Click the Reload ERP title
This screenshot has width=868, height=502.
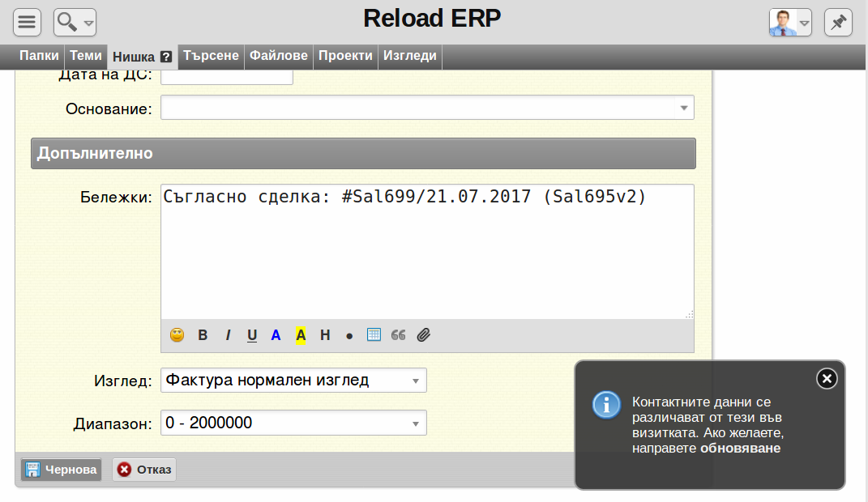point(432,19)
